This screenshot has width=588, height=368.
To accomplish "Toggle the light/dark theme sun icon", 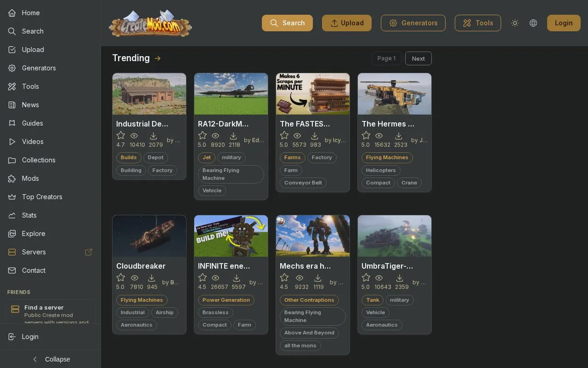I will 515,23.
